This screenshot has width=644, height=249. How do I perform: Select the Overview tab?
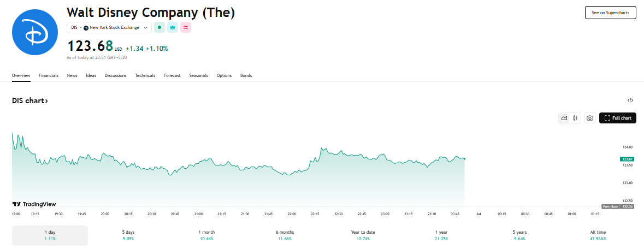click(x=21, y=75)
